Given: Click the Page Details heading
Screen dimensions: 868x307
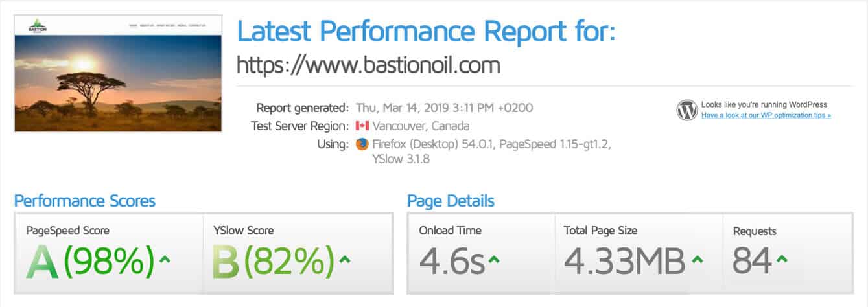Looking at the screenshot, I should point(451,201).
